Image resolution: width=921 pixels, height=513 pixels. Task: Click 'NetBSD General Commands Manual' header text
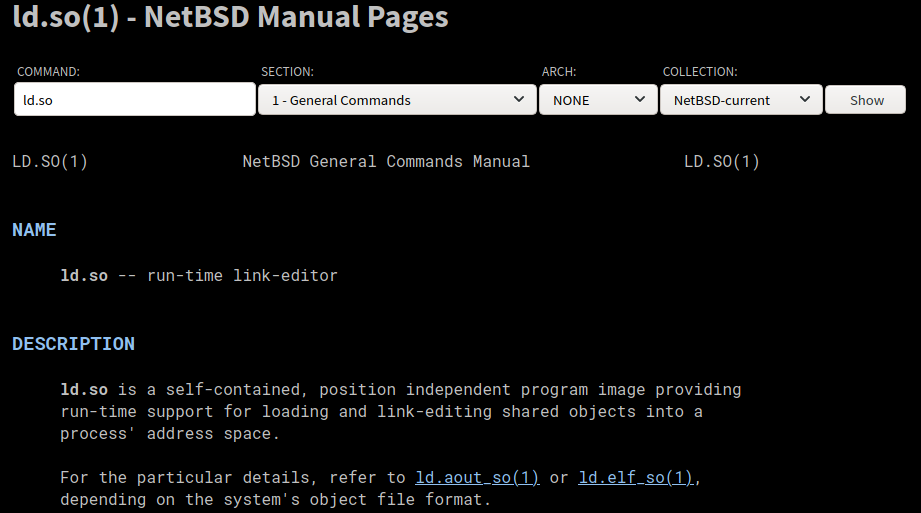click(386, 161)
